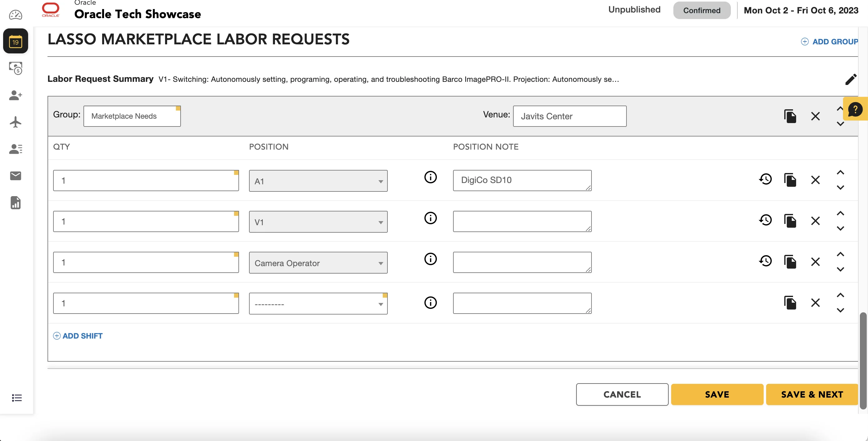Duplicate the A1 position row
868x441 pixels.
(790, 180)
